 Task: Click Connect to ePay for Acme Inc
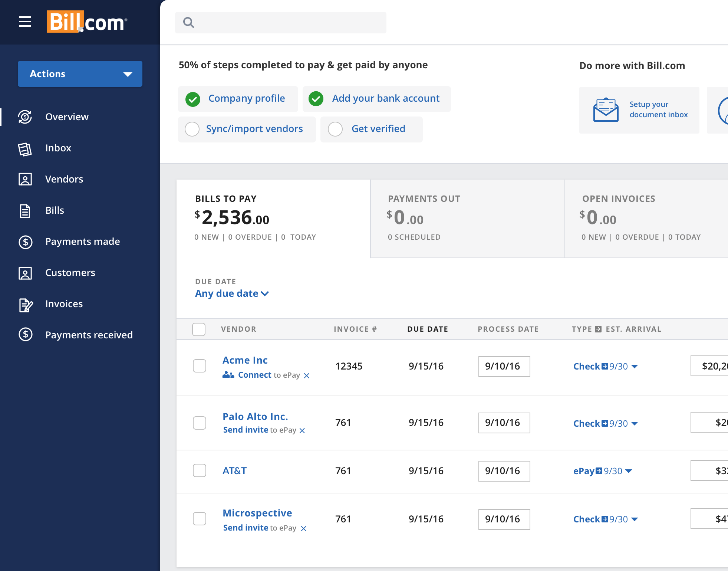click(x=254, y=375)
